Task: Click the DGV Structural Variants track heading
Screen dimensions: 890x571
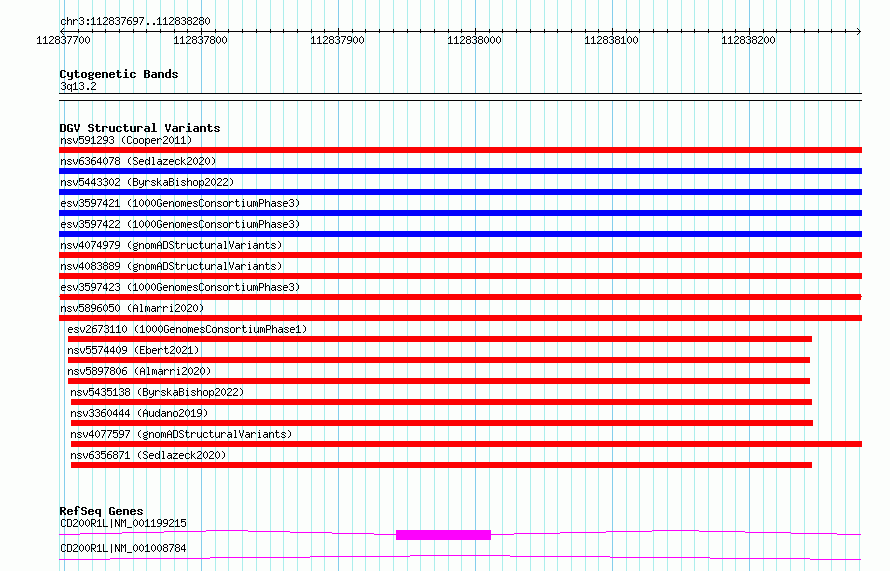Action: tap(140, 128)
